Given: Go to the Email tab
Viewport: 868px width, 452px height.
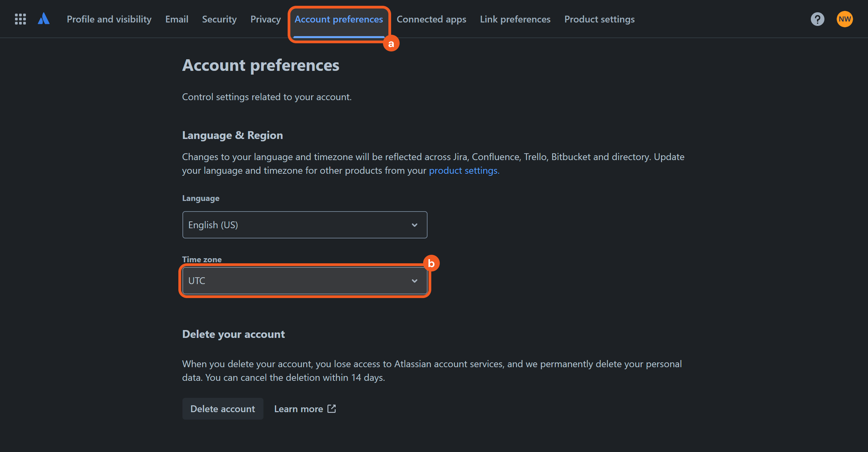Looking at the screenshot, I should [x=177, y=19].
